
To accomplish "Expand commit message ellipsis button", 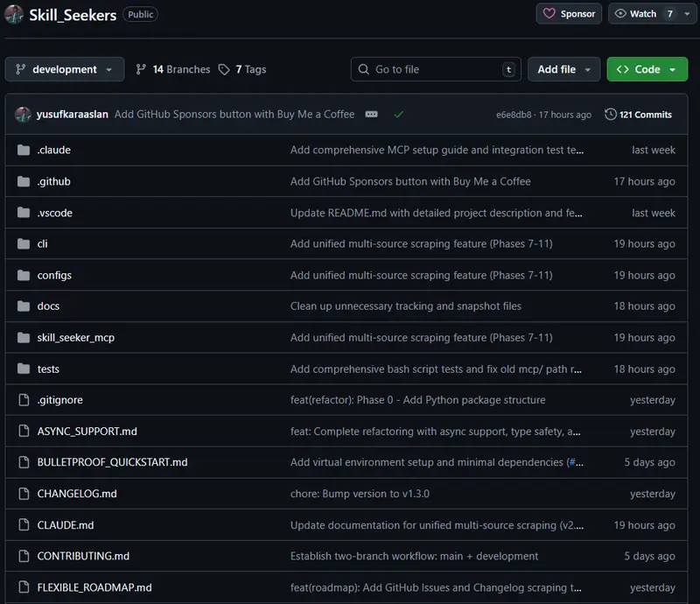I will point(371,115).
